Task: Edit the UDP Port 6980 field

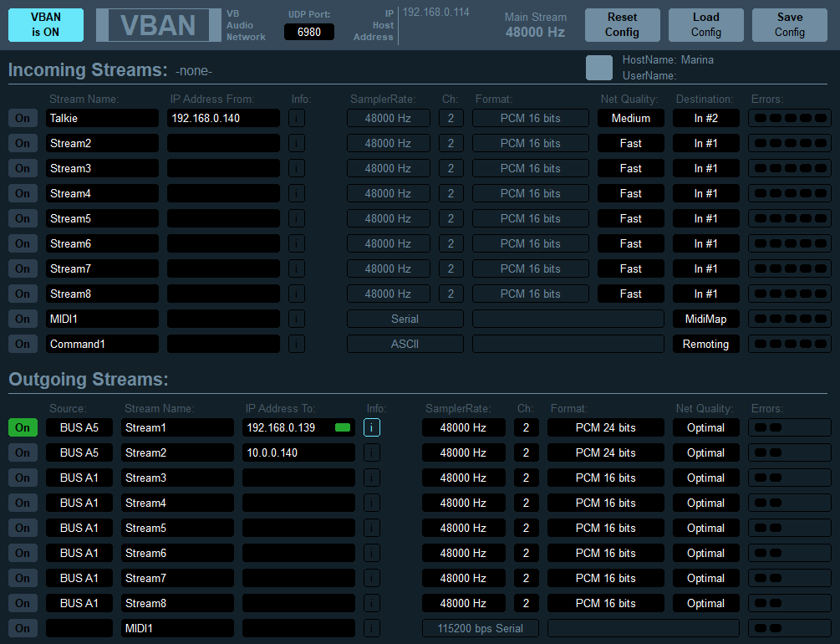Action: coord(309,32)
